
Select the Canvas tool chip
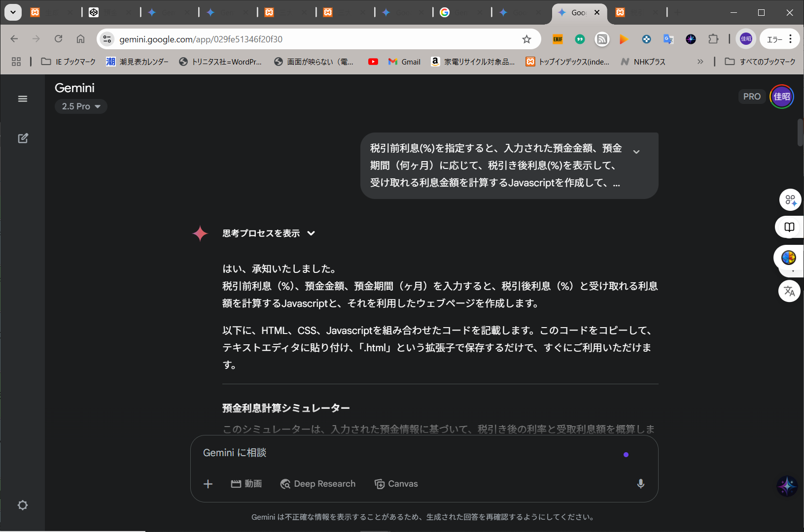click(x=396, y=484)
